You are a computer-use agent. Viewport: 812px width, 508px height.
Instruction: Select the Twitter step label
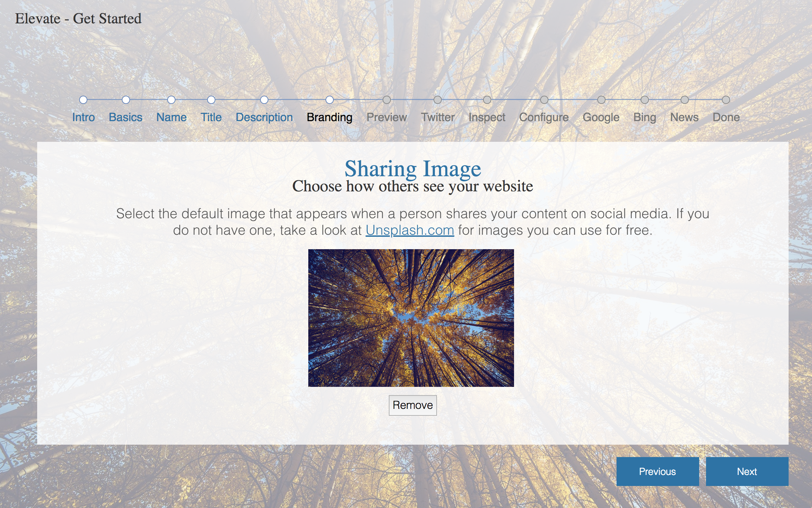[x=438, y=117]
